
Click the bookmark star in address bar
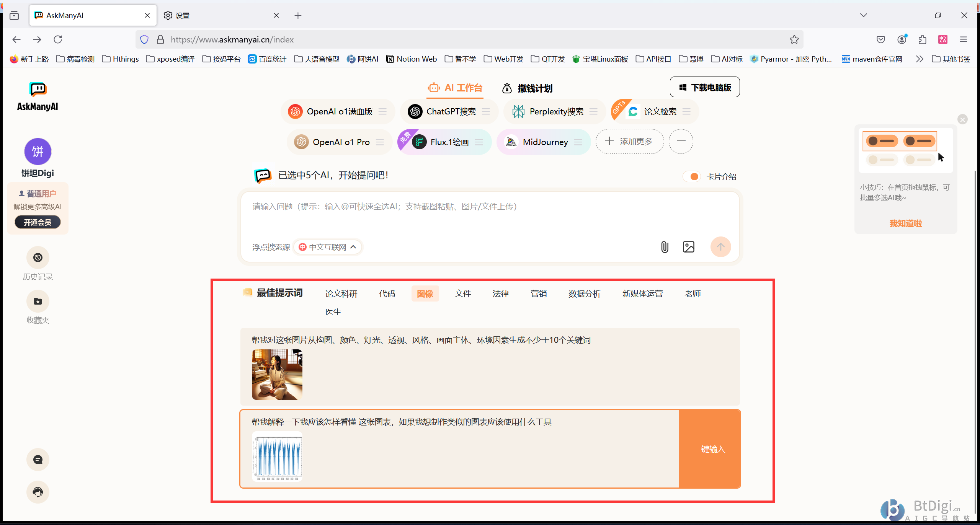point(794,39)
